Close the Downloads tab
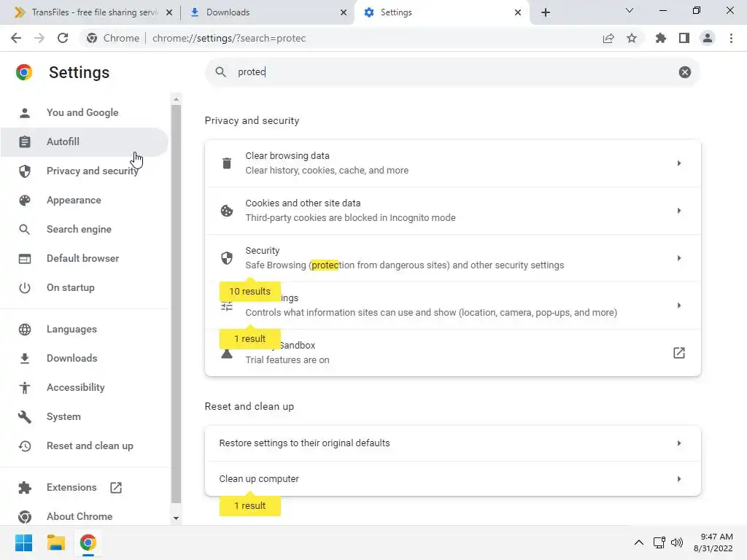Viewport: 747px width, 560px height. click(344, 12)
